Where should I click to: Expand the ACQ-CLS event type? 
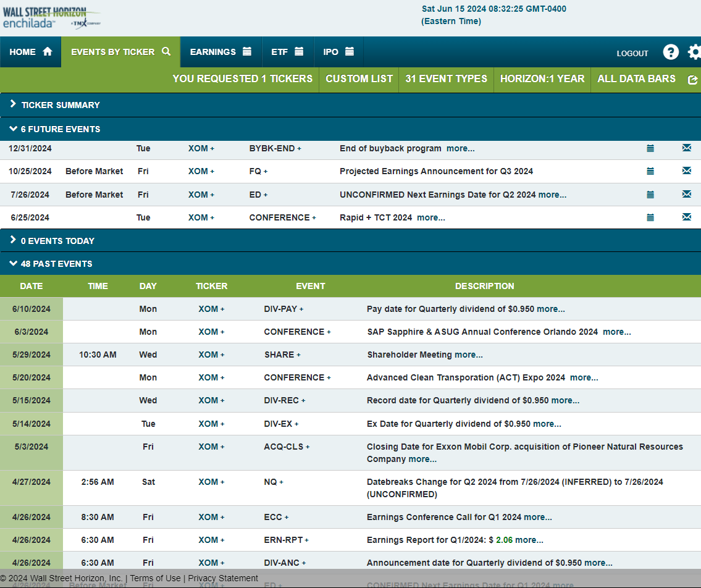[308, 447]
